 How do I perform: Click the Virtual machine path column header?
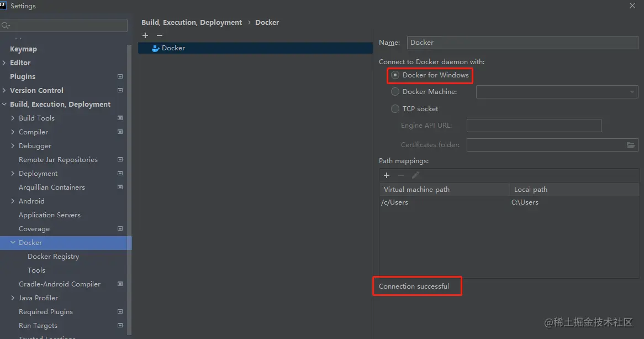click(445, 190)
